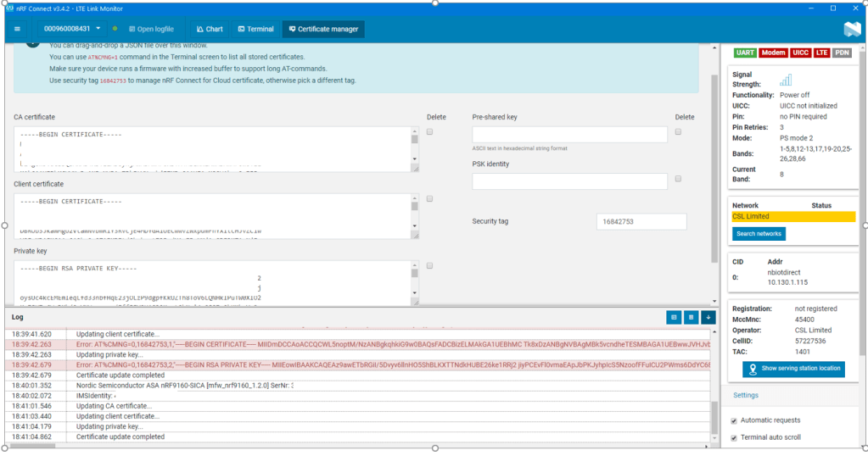Click Show serving station location button
The height and width of the screenshot is (456, 868).
tap(793, 369)
